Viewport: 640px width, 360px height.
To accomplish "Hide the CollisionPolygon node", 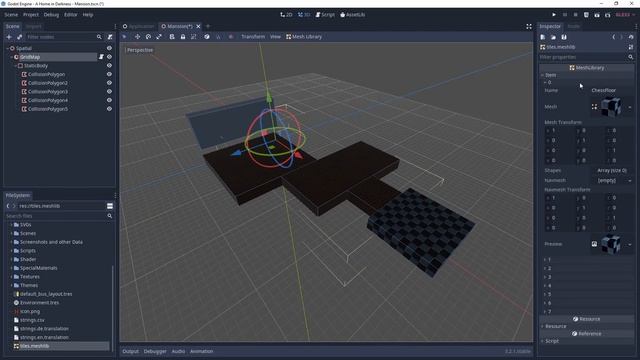I will pyautogui.click(x=109, y=74).
